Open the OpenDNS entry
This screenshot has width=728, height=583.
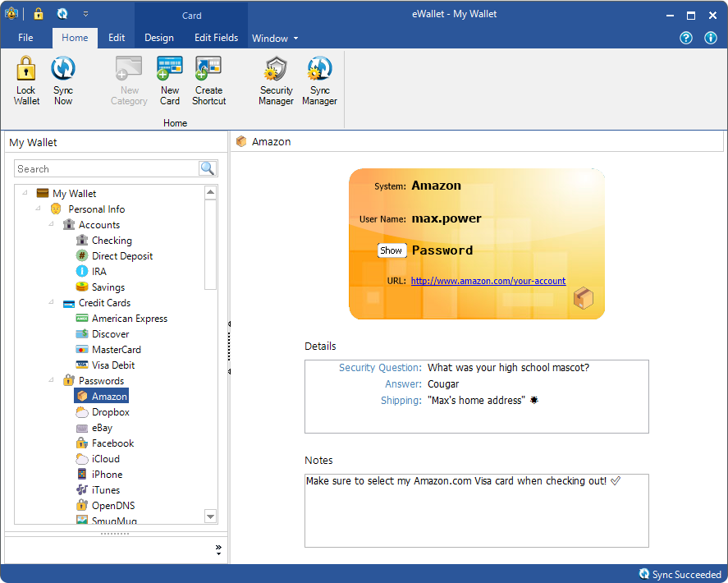(x=105, y=506)
